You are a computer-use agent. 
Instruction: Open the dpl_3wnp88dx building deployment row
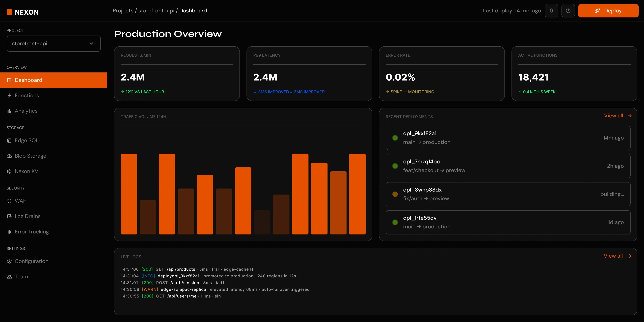[508, 194]
